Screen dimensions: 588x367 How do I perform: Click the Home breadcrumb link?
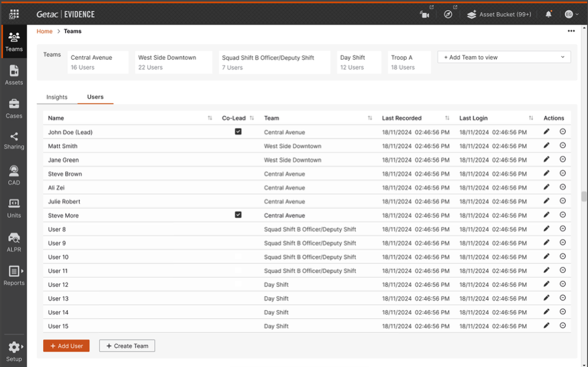click(44, 31)
